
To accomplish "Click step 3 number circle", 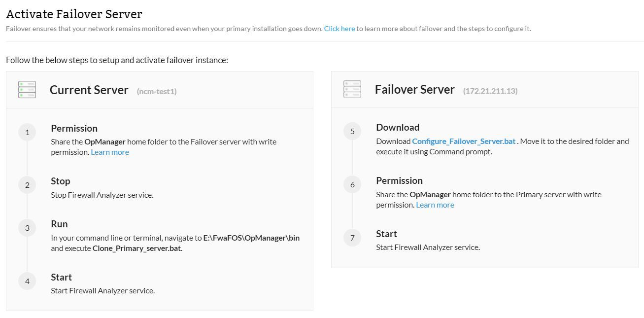I will pyautogui.click(x=27, y=228).
